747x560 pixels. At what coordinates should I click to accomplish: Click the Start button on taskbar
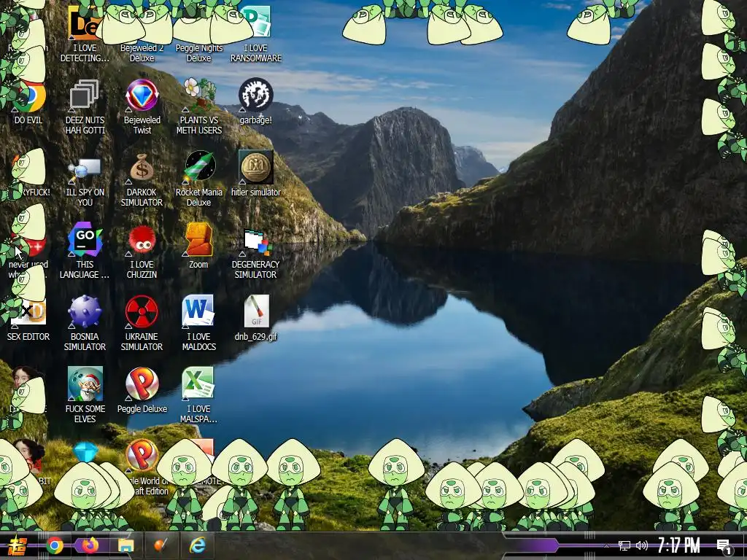pos(17,545)
